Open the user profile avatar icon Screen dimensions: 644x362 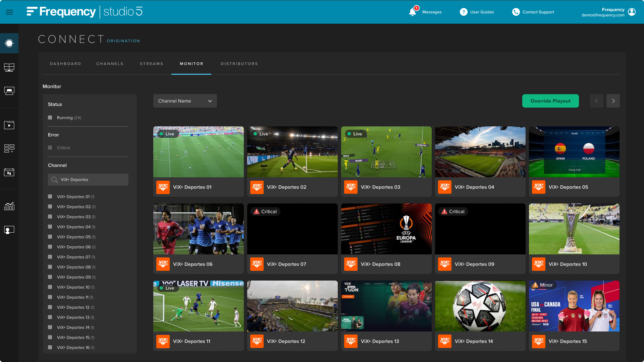click(x=632, y=12)
